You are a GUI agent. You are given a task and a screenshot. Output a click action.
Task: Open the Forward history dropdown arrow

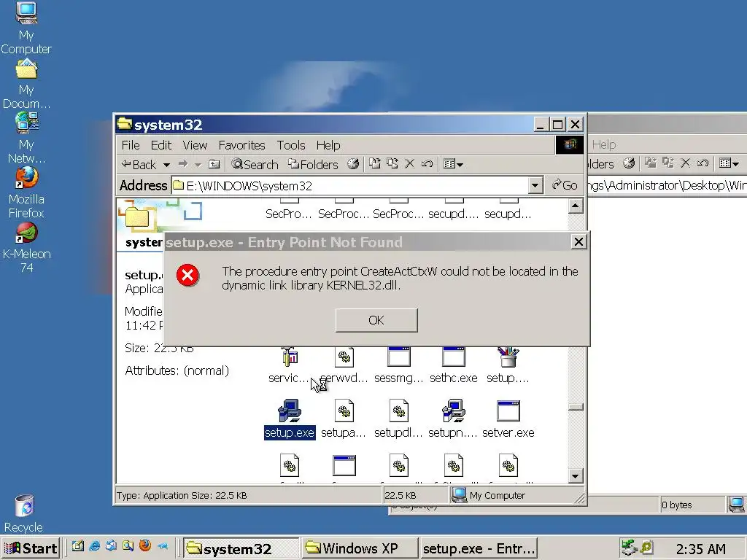tap(198, 165)
